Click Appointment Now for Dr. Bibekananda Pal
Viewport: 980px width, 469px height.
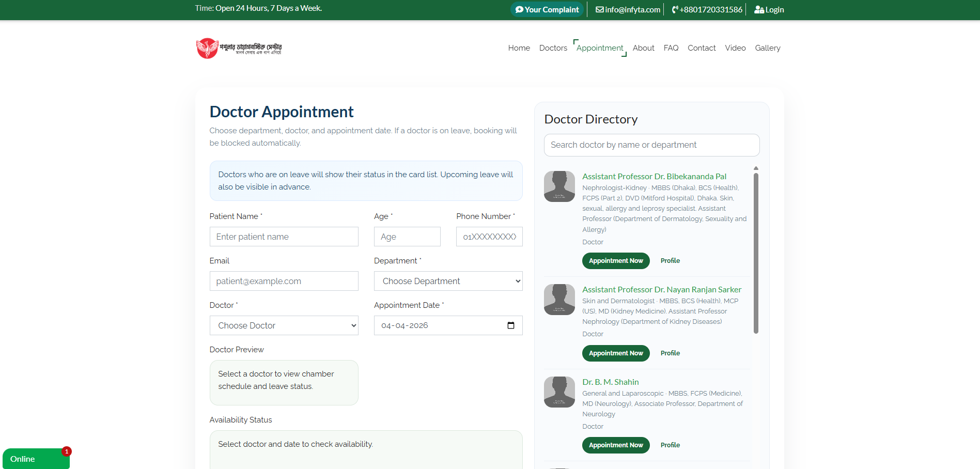click(x=615, y=261)
